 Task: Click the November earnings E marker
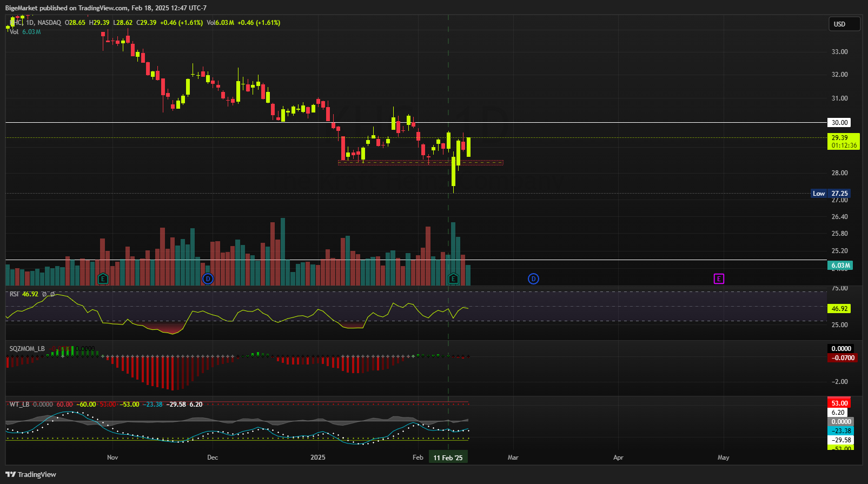pyautogui.click(x=103, y=279)
